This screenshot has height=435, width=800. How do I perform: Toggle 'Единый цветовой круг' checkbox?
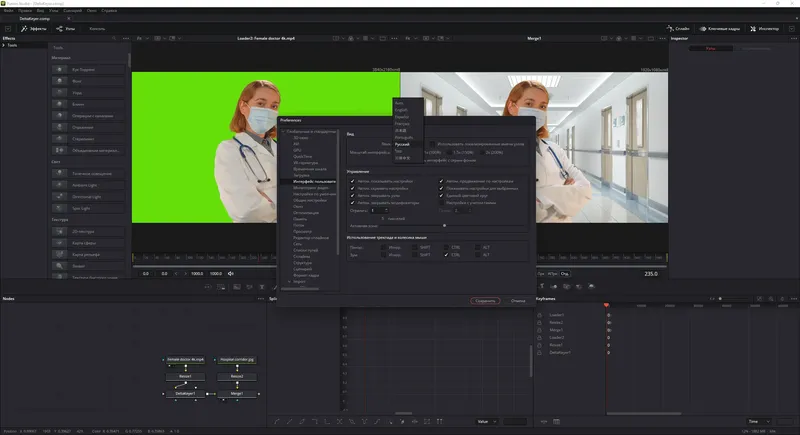(x=441, y=195)
